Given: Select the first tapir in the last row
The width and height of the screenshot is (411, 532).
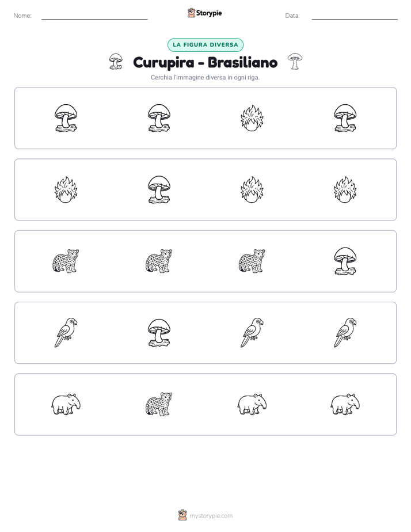Looking at the screenshot, I should pos(66,404).
